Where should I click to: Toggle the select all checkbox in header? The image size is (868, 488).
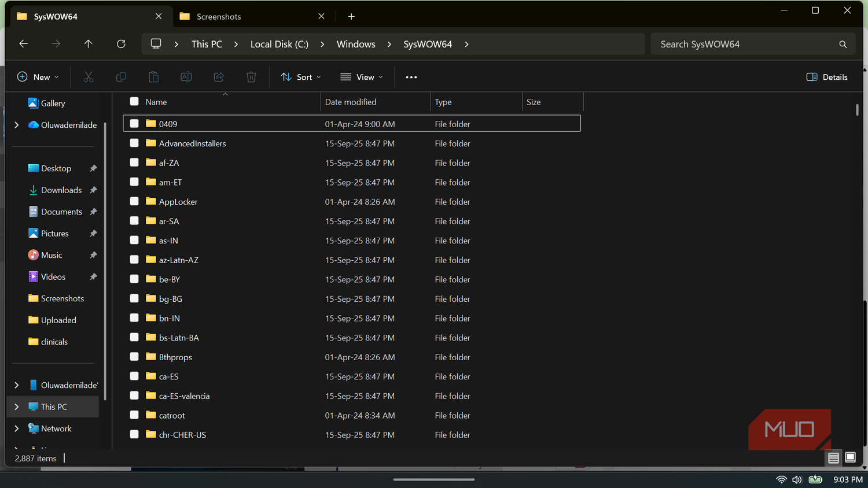[134, 102]
